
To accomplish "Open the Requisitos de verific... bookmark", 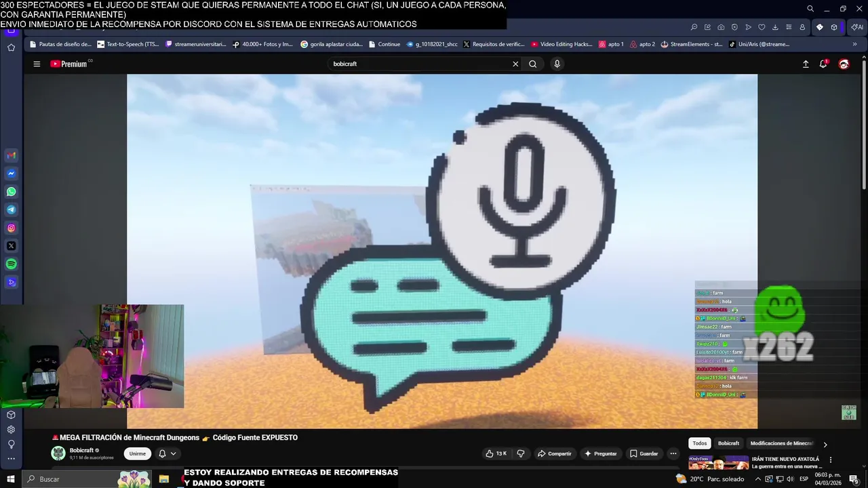I will pyautogui.click(x=494, y=44).
